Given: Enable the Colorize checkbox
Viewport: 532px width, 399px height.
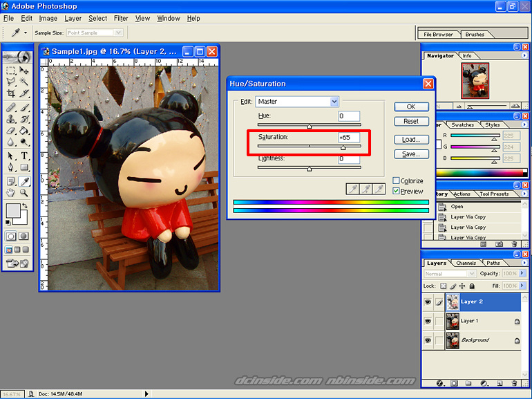Looking at the screenshot, I should (396, 180).
